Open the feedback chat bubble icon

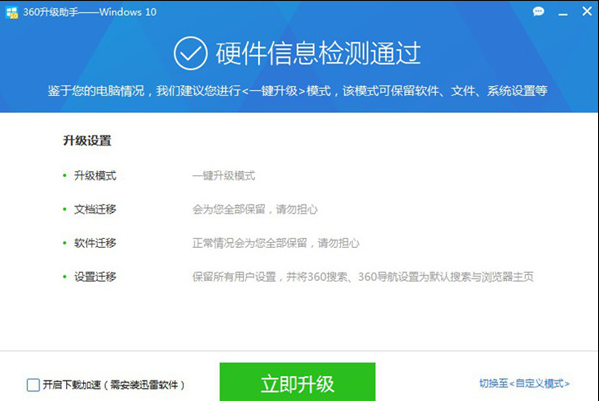click(538, 11)
